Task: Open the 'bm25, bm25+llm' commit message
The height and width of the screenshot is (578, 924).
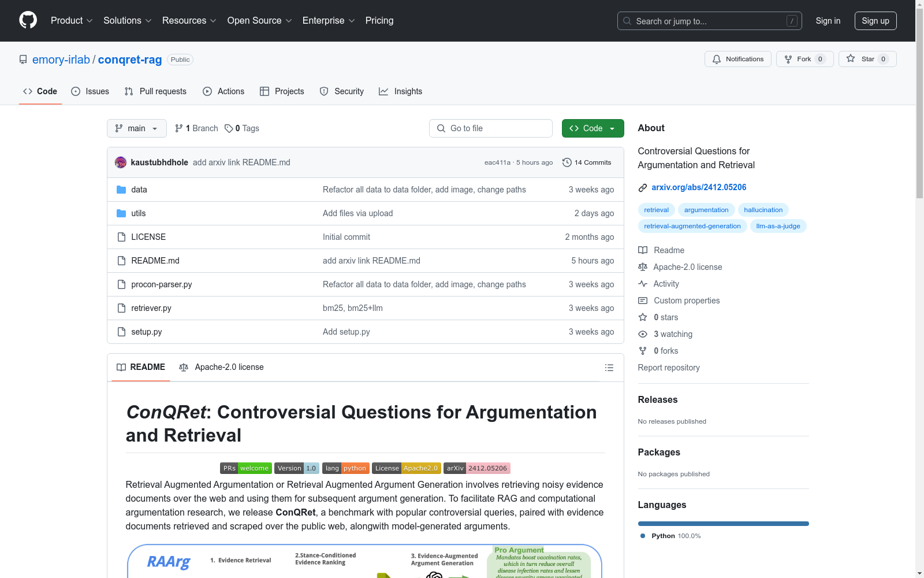Action: [x=353, y=308]
